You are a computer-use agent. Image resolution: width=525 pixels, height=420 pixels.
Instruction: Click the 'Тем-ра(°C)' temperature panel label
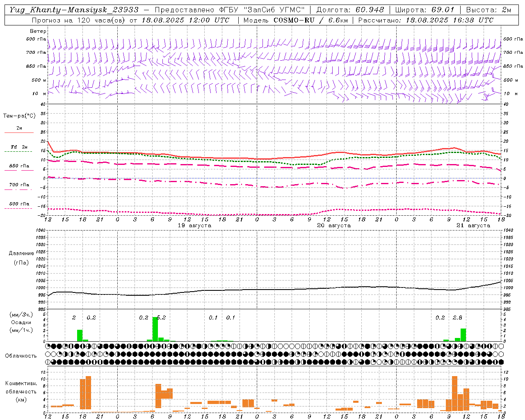19,116
